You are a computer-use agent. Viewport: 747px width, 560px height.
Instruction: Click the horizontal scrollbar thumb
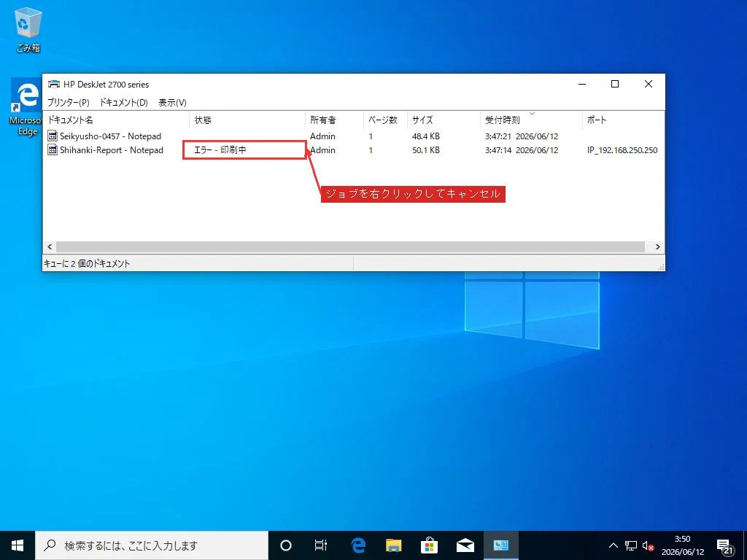[x=350, y=246]
